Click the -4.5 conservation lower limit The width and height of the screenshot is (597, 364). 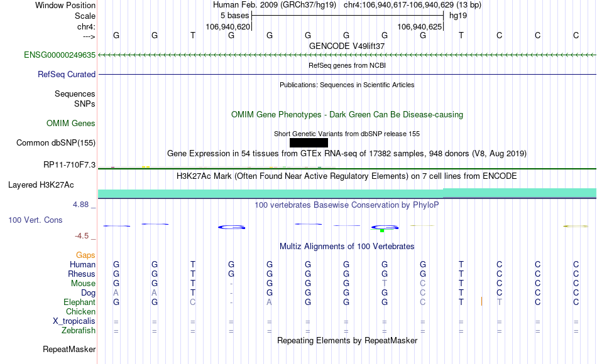click(82, 236)
